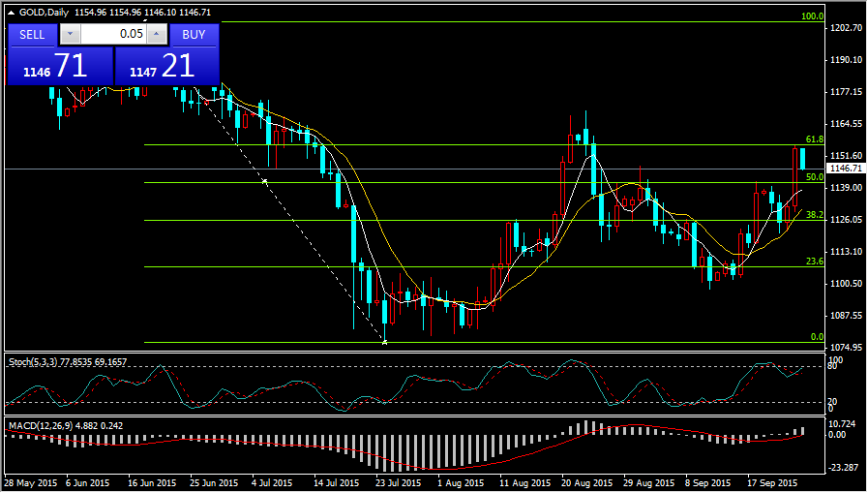
Task: Click the Fibonacci anchor point at chart low
Action: tap(385, 342)
